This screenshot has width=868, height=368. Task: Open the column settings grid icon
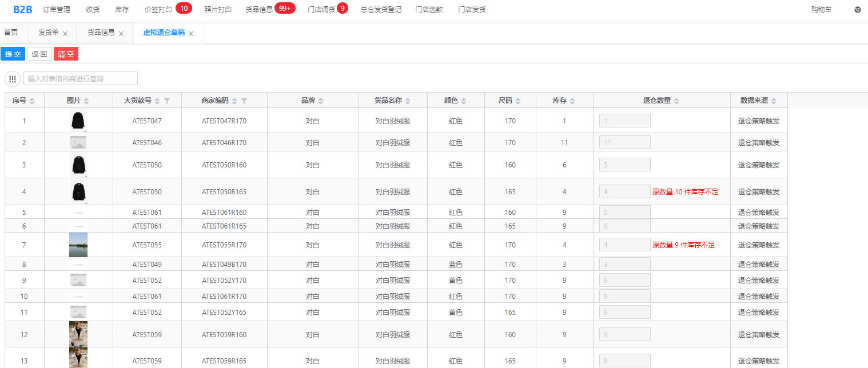13,79
